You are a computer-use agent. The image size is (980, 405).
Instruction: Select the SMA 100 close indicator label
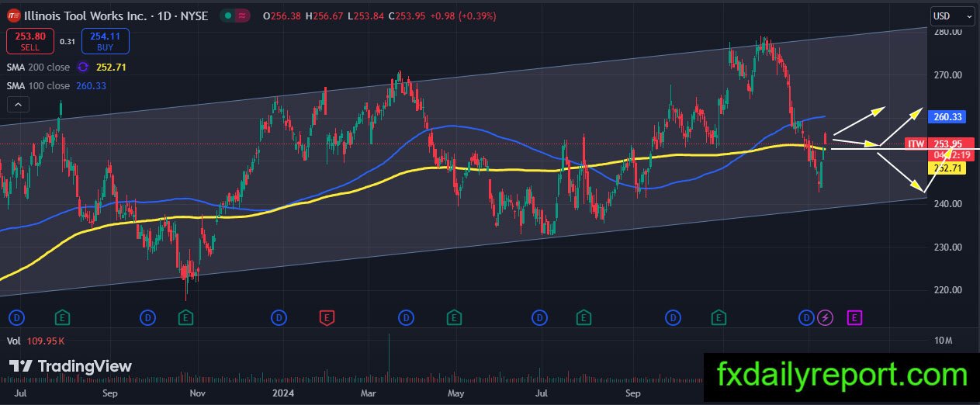pyautogui.click(x=38, y=85)
